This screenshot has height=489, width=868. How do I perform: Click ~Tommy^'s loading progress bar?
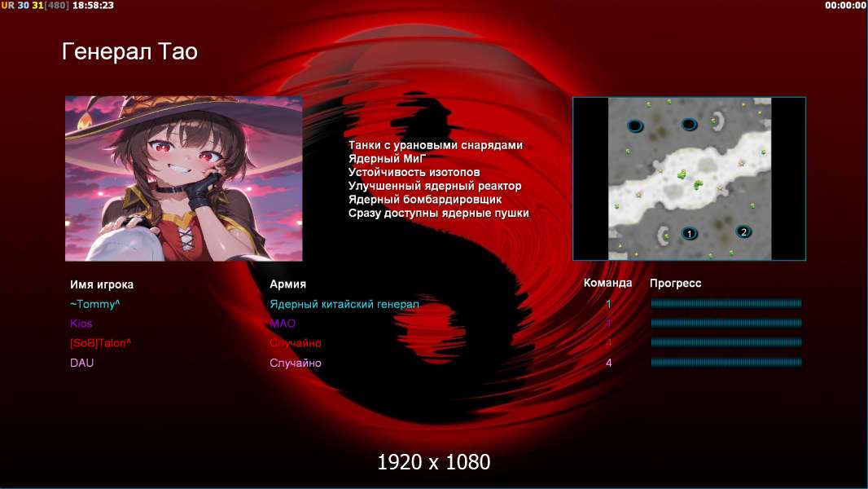[726, 303]
